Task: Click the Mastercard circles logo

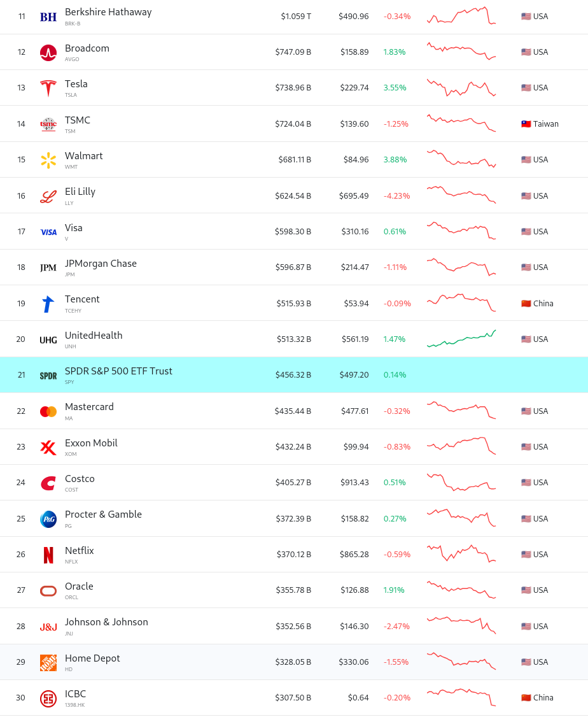Action: pyautogui.click(x=48, y=411)
